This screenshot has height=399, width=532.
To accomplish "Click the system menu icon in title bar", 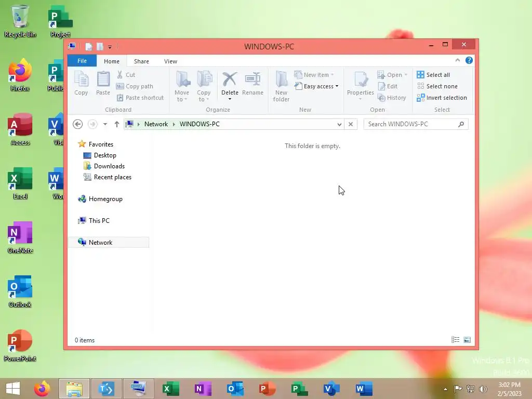I will point(72,46).
